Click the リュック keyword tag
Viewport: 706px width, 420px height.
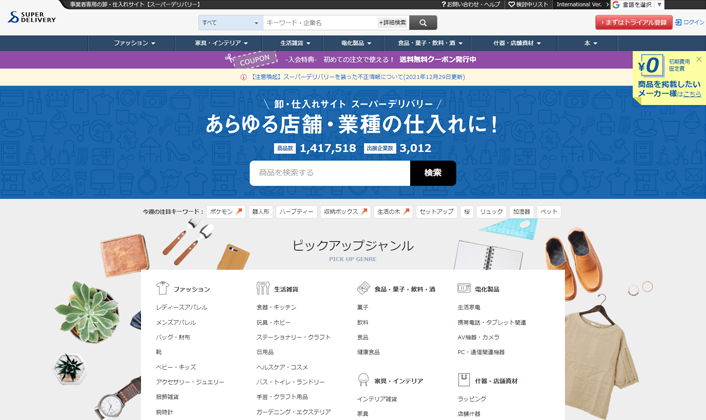[491, 212]
